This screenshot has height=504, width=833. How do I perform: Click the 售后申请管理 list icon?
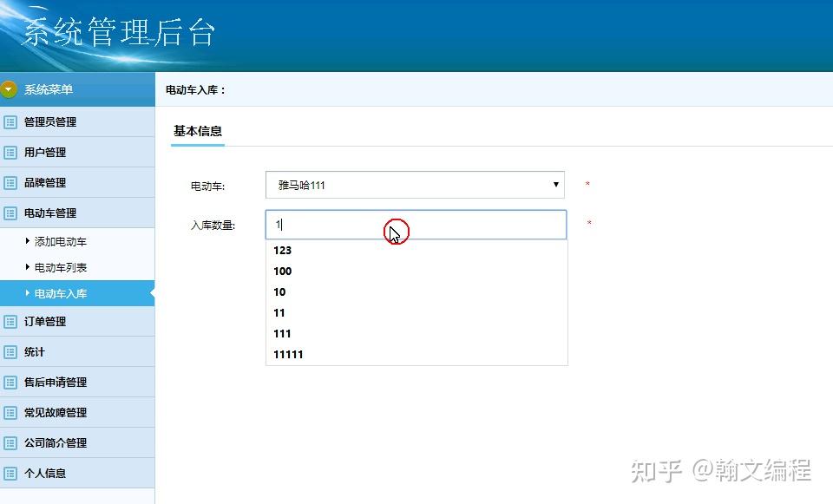10,382
